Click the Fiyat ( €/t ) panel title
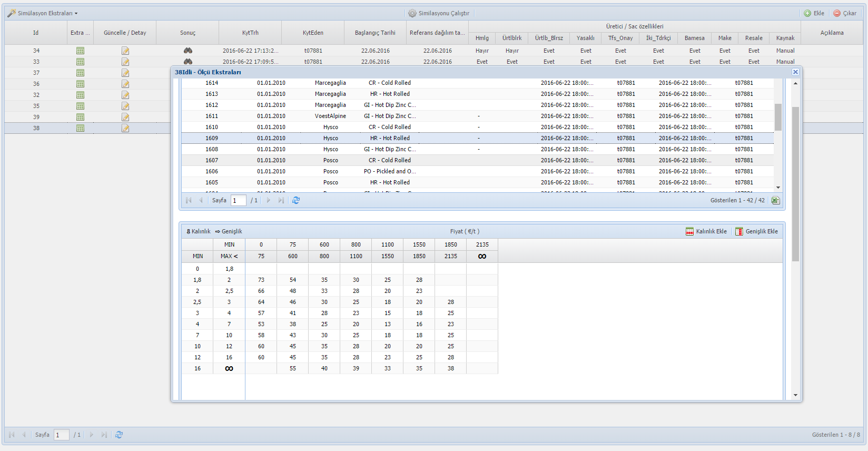 [465, 231]
